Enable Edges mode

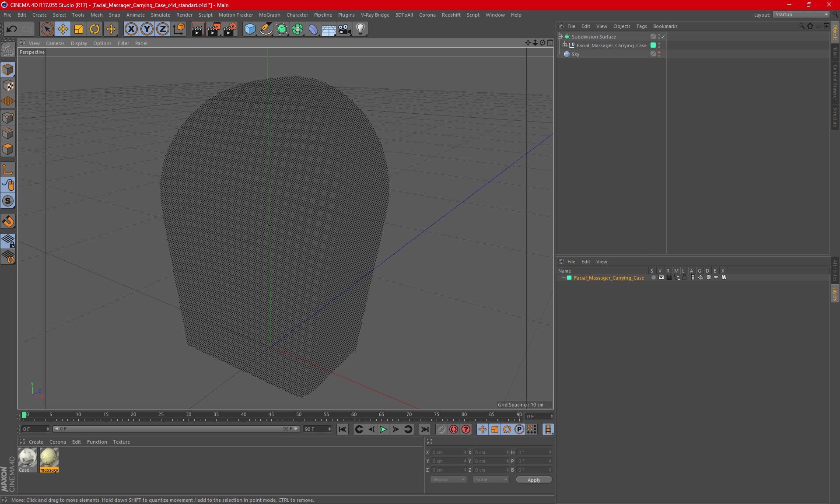pyautogui.click(x=8, y=133)
